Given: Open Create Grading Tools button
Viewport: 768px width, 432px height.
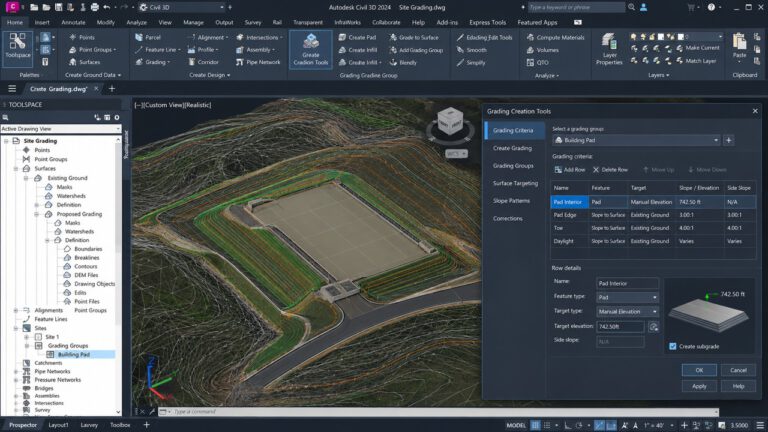Looking at the screenshot, I should click(x=311, y=50).
